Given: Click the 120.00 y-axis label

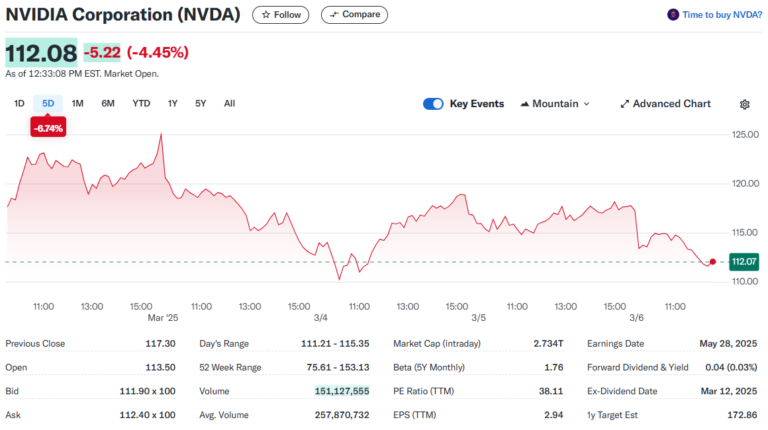Looking at the screenshot, I should [745, 184].
